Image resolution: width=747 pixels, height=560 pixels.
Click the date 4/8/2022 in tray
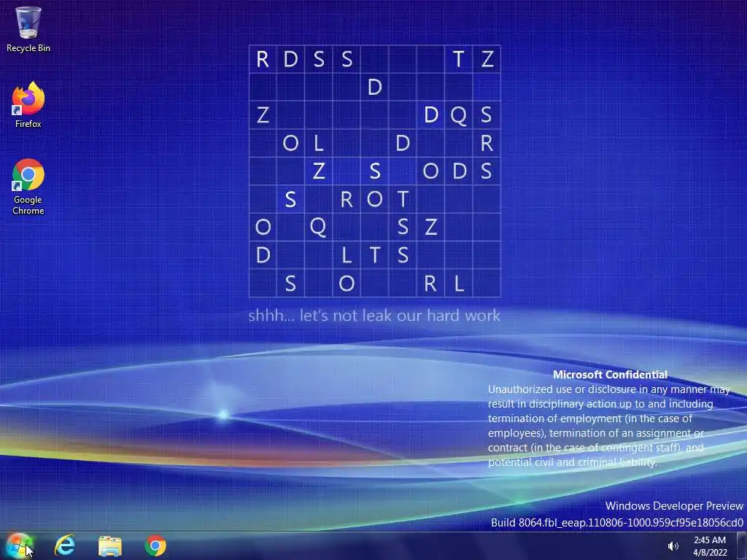point(710,553)
